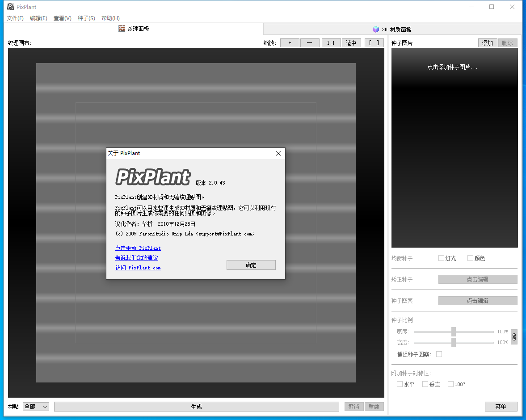
Task: Click the 撤销 undo button
Action: (354, 407)
